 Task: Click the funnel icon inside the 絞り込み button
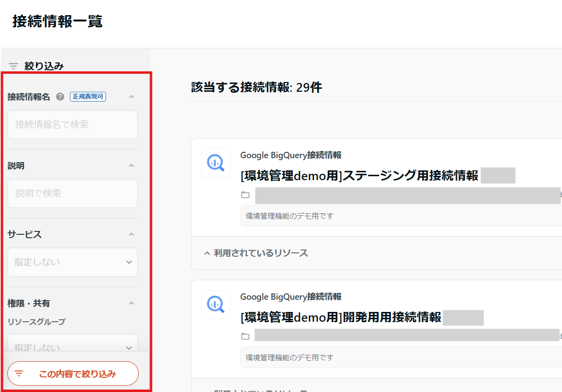19,373
